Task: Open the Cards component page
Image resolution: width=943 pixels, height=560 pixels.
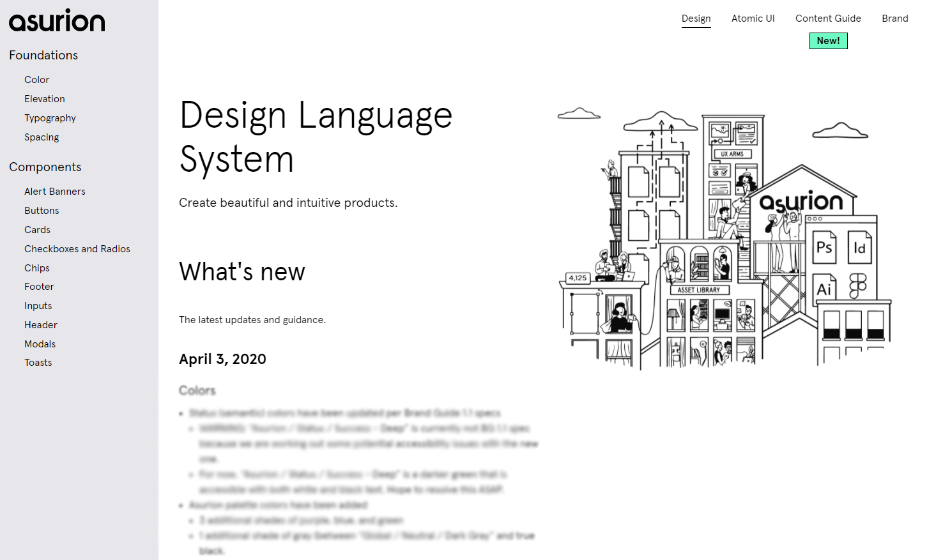Action: click(x=37, y=230)
